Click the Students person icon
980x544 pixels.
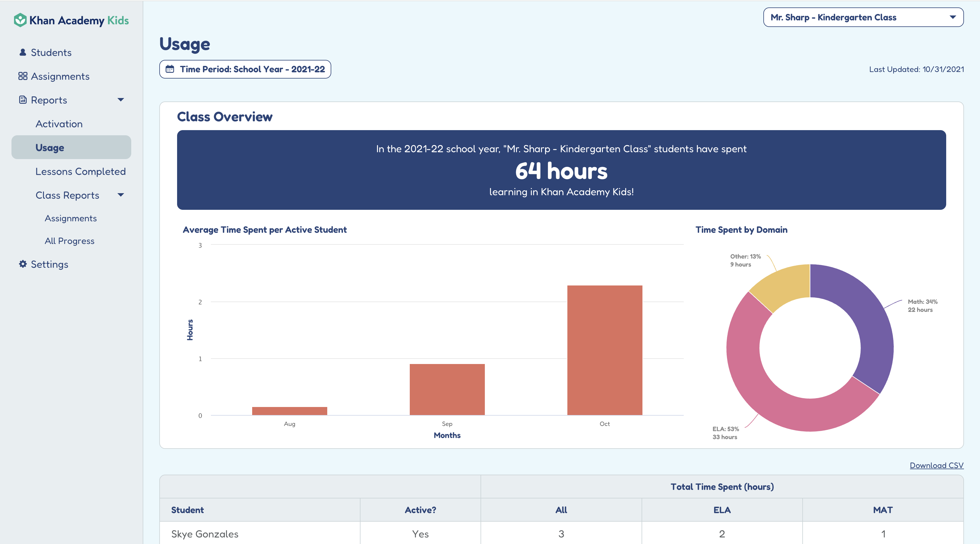point(23,52)
